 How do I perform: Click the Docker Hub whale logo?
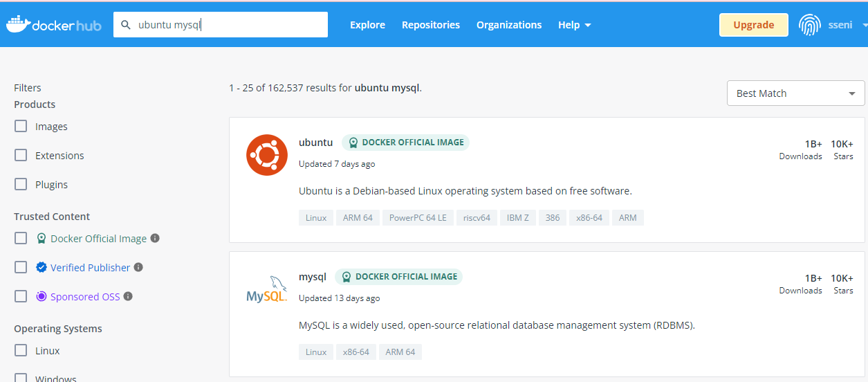53,24
